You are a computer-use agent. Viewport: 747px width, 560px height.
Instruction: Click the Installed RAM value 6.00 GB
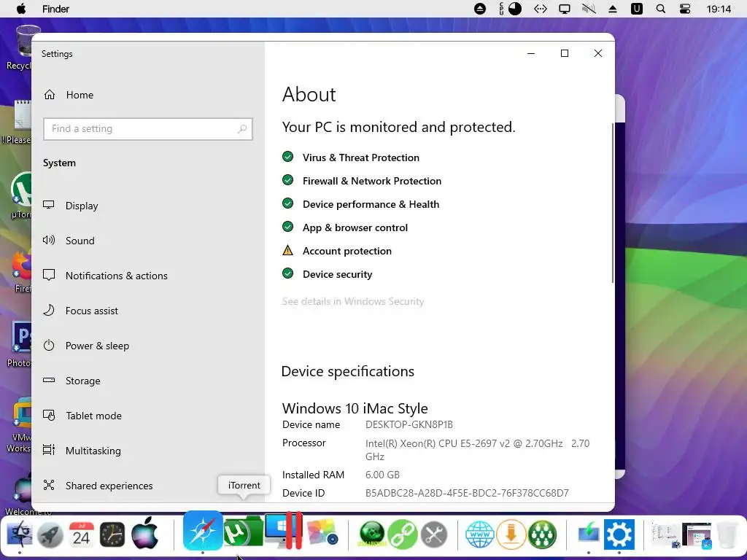tap(382, 475)
